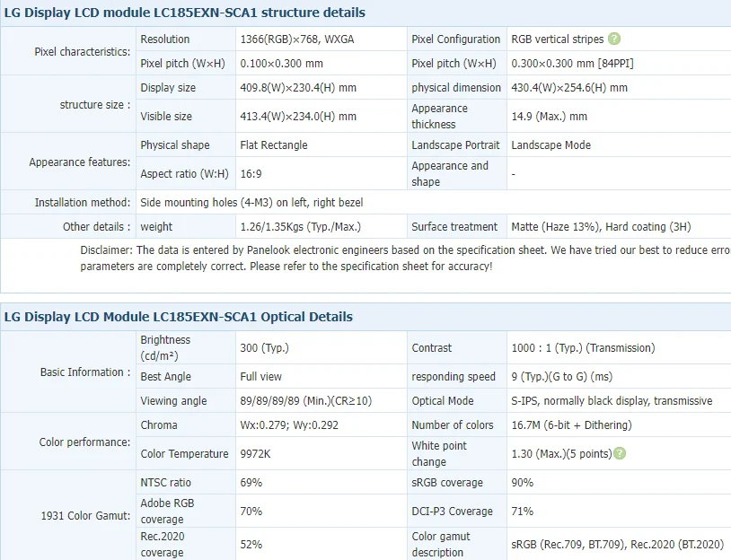Click the "White point change" label
The image size is (731, 560).
click(x=439, y=454)
